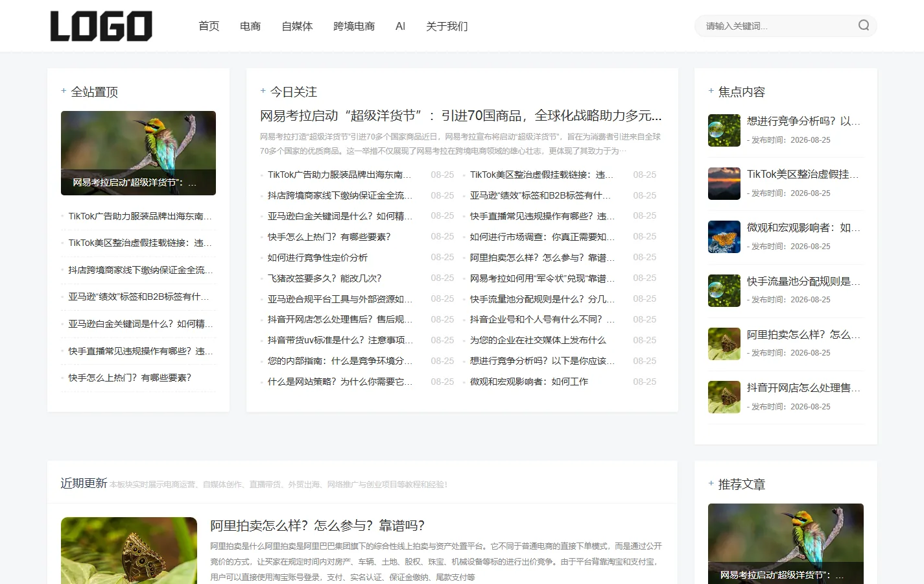This screenshot has height=584, width=924.
Task: Open 快手怎么上热门 link in 全站置顶
Action: (130, 378)
